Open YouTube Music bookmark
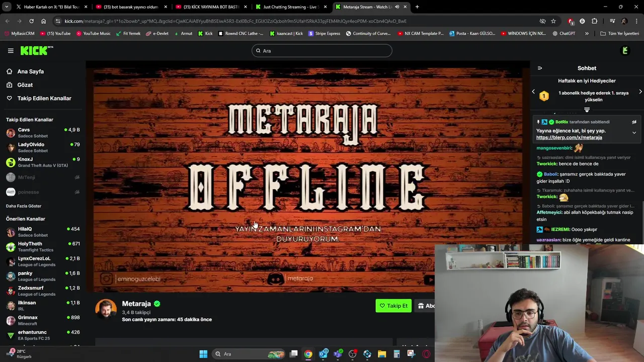 (x=93, y=34)
